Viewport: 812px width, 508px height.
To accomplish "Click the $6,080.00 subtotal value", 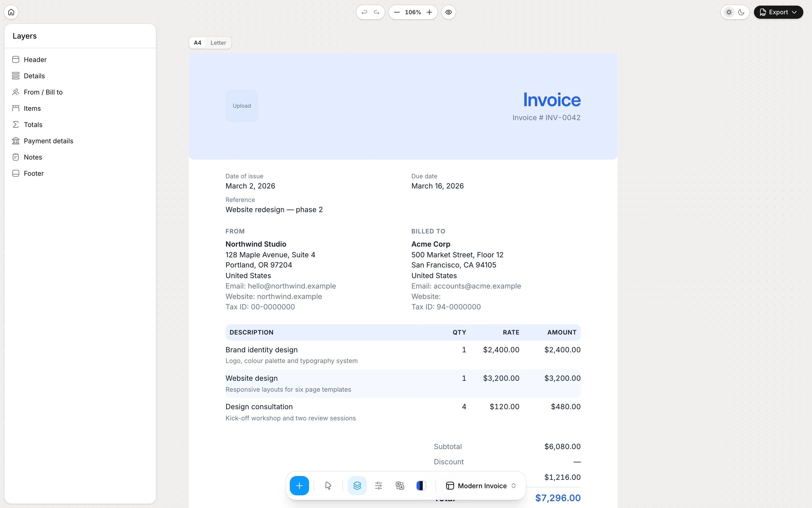I will click(x=562, y=447).
